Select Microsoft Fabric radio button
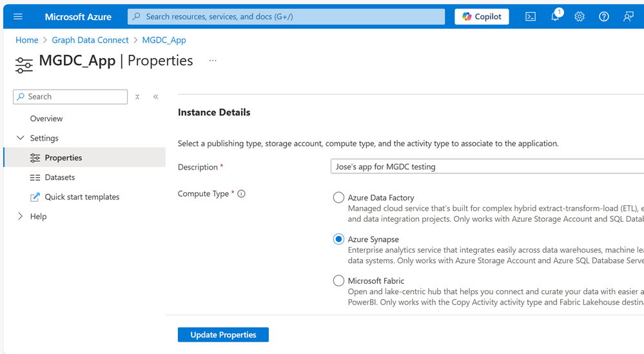 (338, 280)
